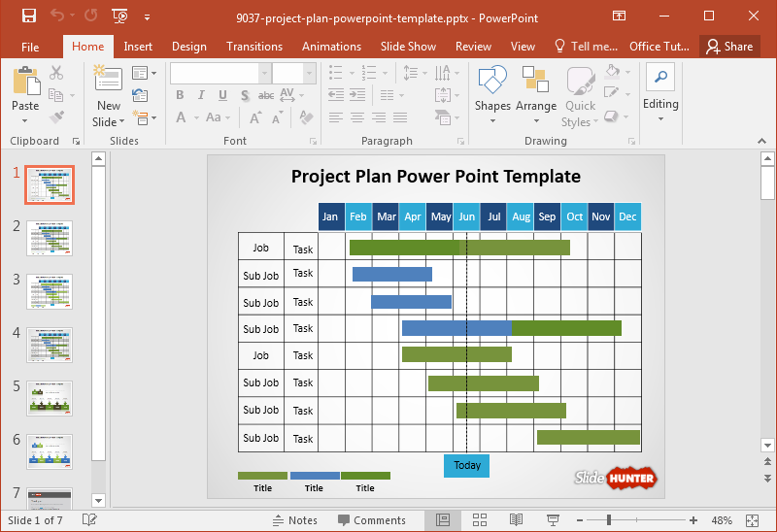777x532 pixels.
Task: Insert a New Slide
Action: 108,87
